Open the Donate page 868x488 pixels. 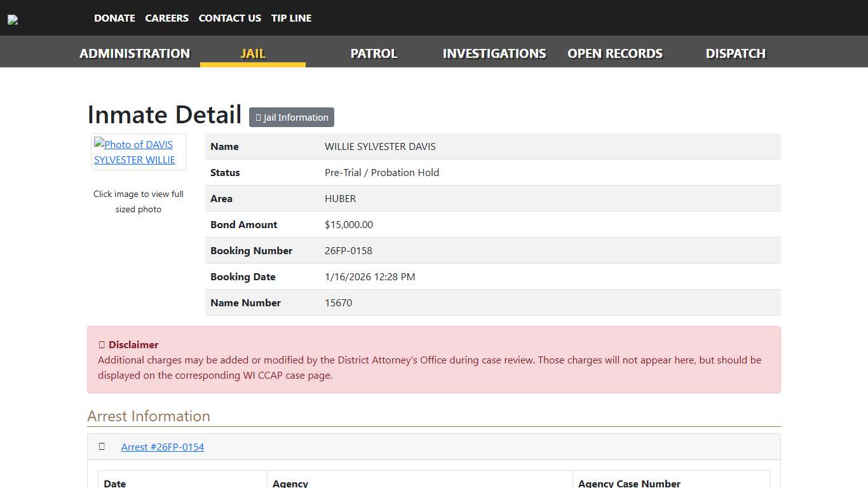click(114, 18)
